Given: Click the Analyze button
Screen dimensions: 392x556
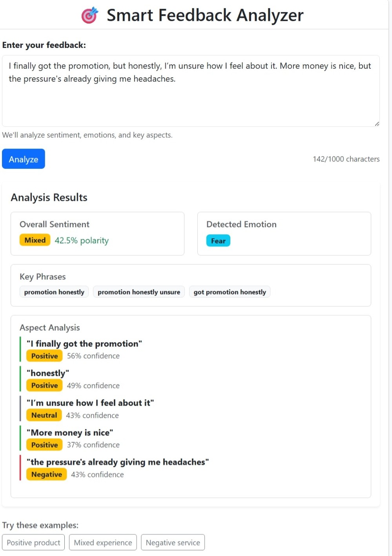Looking at the screenshot, I should tap(23, 159).
